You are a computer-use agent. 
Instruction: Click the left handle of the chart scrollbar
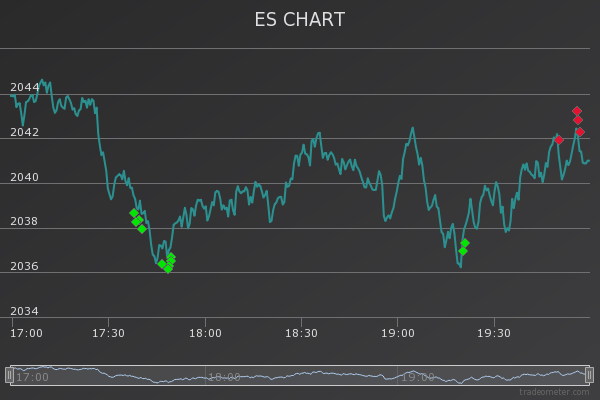coord(9,375)
